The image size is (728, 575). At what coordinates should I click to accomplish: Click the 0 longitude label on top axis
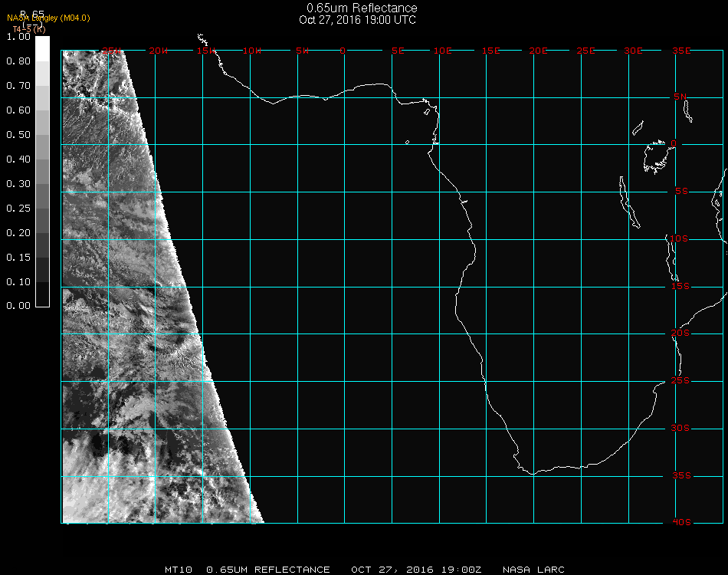[343, 51]
